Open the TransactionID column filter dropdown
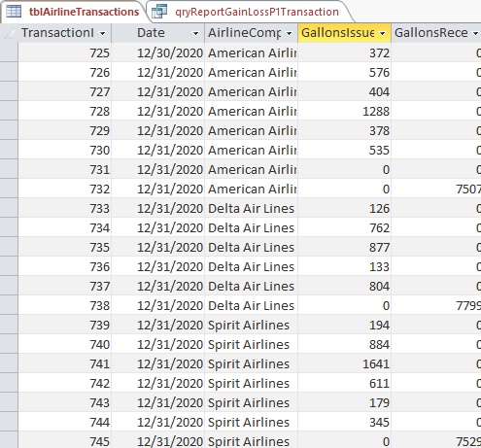Image resolution: width=481 pixels, height=448 pixels. coord(103,33)
